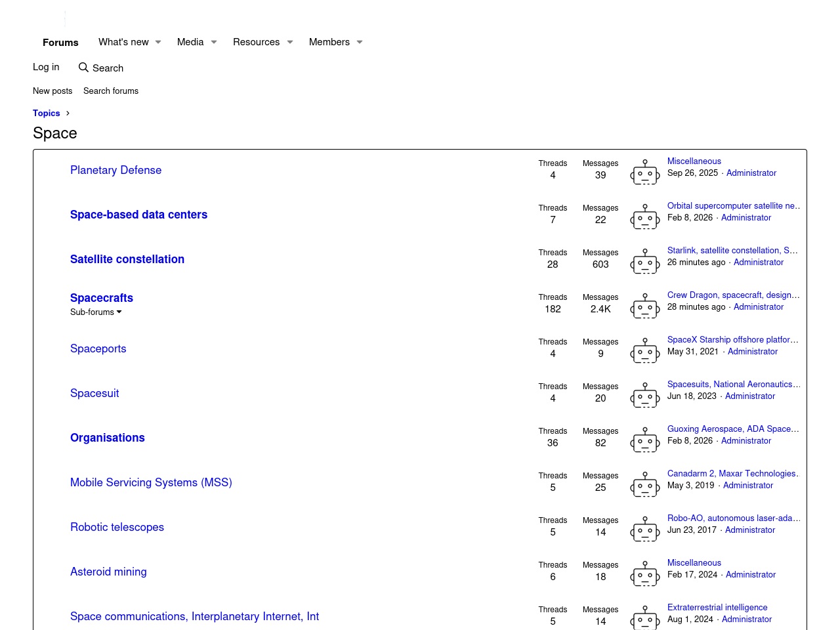Click the robot avatar in Asteroid mining row

click(x=645, y=574)
